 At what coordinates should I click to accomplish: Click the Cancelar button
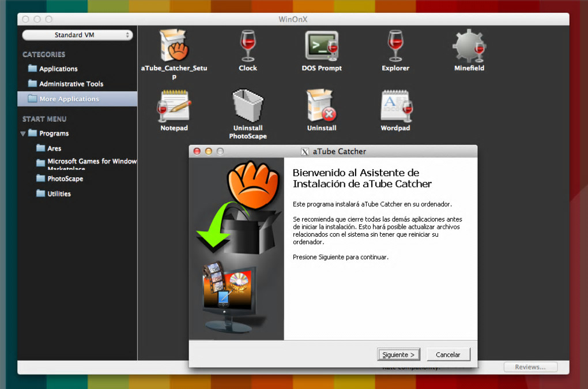pyautogui.click(x=448, y=354)
